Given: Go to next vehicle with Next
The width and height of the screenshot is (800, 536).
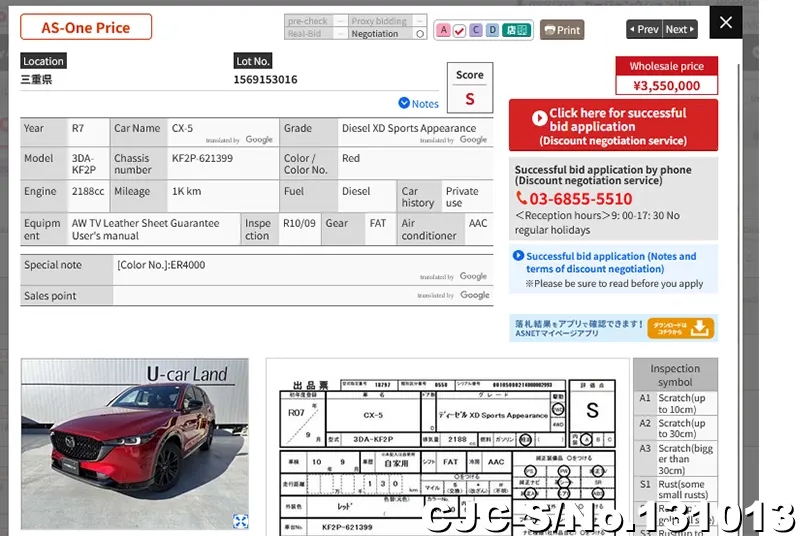Looking at the screenshot, I should (680, 29).
